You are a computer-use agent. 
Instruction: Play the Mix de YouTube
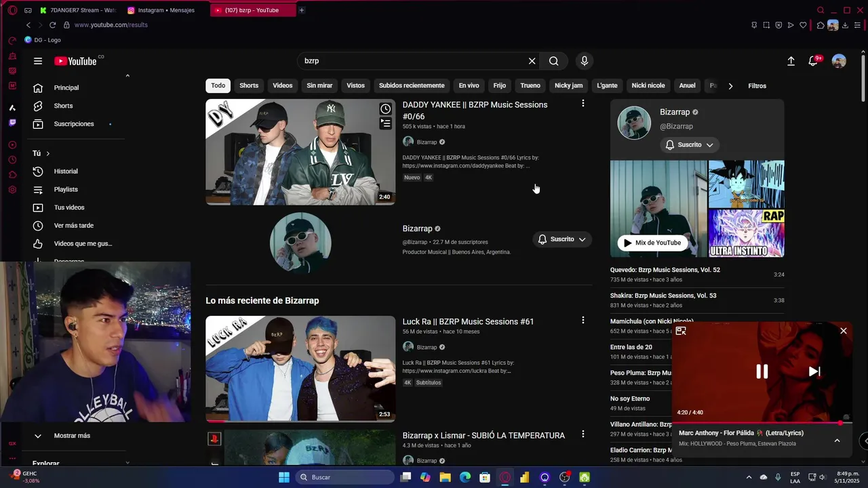point(652,243)
